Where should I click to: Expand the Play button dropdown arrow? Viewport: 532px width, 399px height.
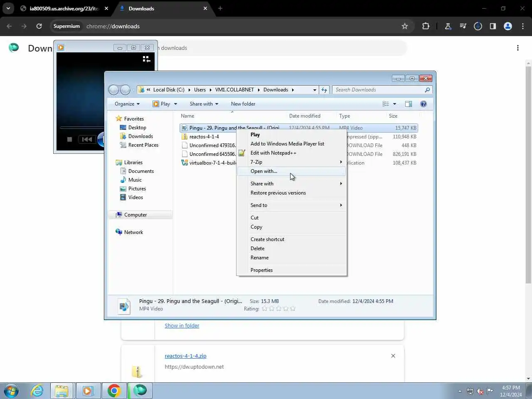[x=175, y=104]
